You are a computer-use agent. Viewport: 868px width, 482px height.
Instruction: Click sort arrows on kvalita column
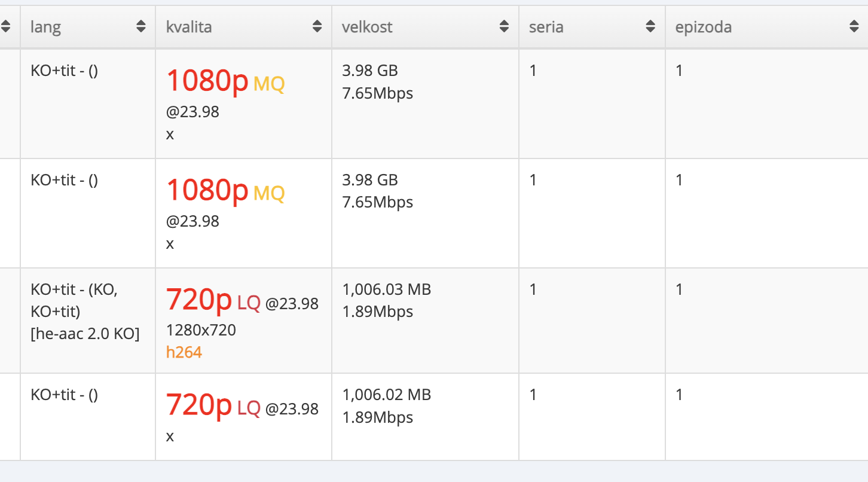[x=317, y=26]
